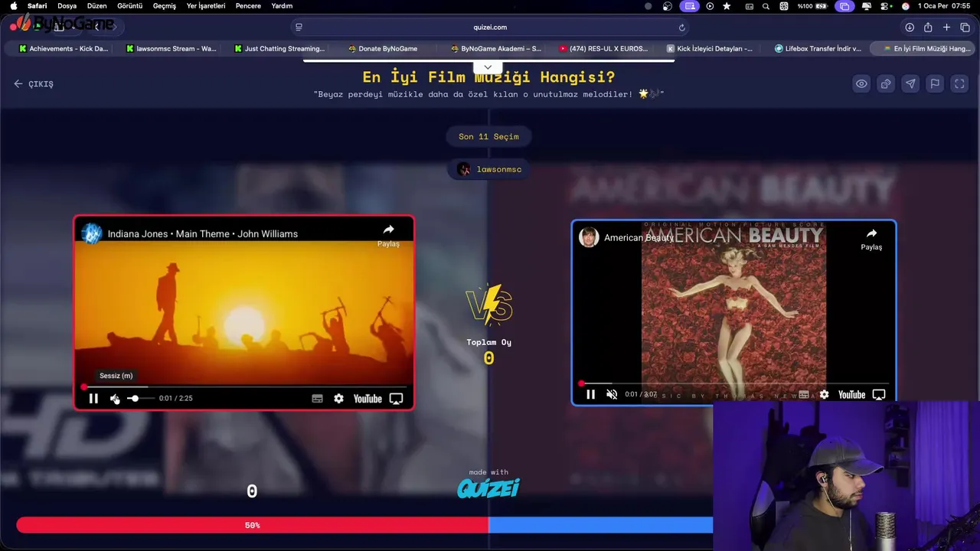980x551 pixels.
Task: Open the Indiana Jones channel avatar
Action: click(x=92, y=233)
